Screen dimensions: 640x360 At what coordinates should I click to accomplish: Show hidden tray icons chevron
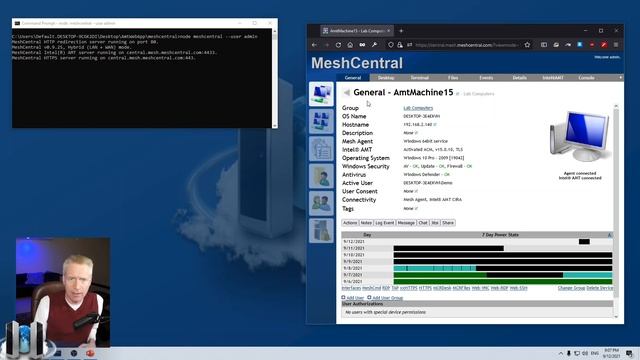[561, 353]
